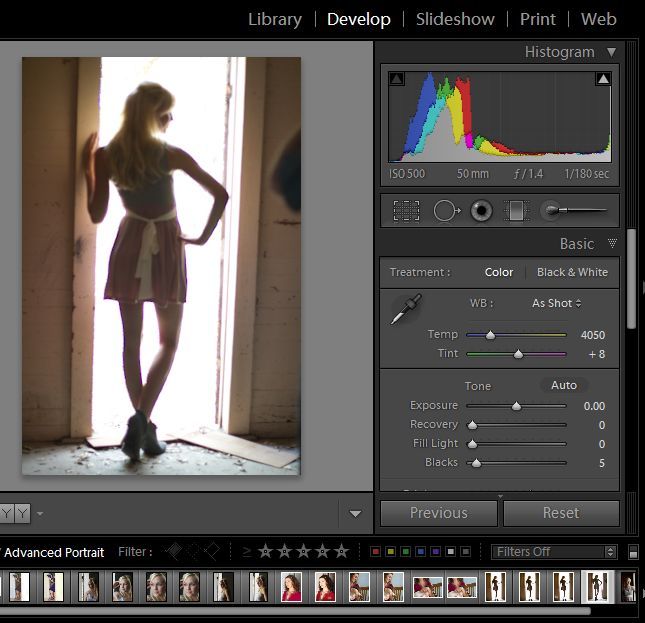This screenshot has width=645, height=623.
Task: Click the right Before/After Y view button
Action: [23, 513]
